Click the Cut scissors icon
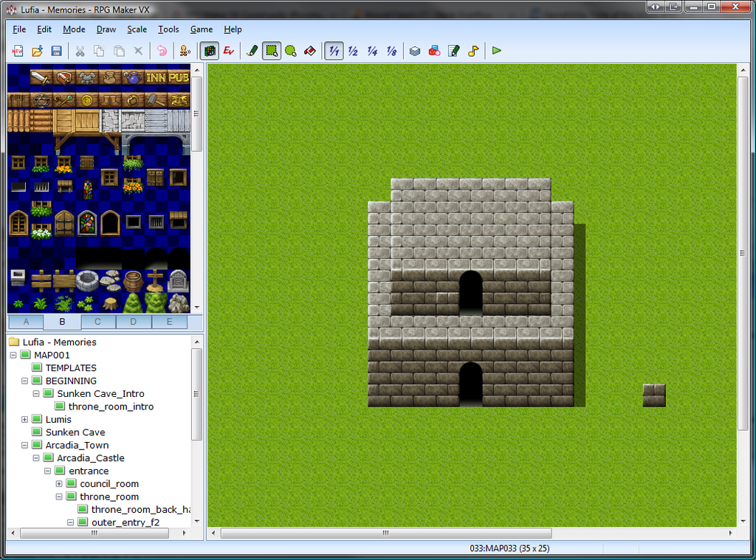The image size is (756, 560). click(x=80, y=51)
